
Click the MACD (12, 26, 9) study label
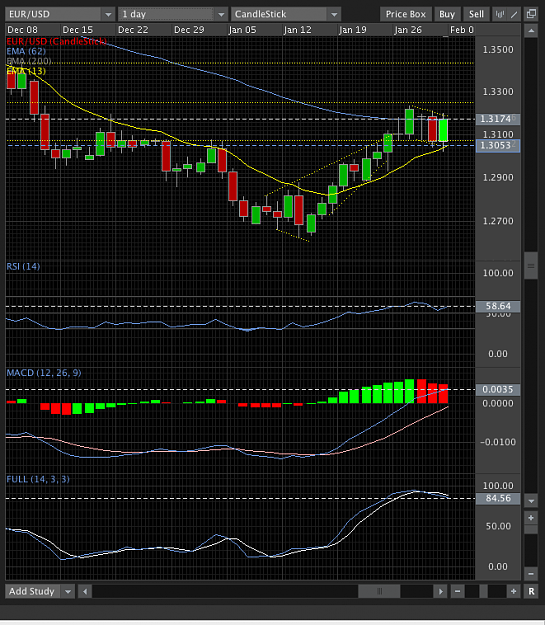tap(44, 373)
